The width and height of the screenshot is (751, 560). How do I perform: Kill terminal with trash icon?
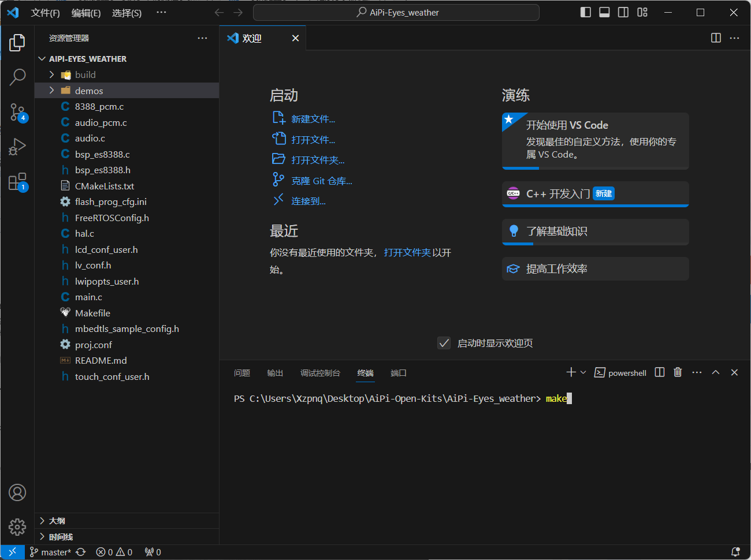tap(678, 372)
